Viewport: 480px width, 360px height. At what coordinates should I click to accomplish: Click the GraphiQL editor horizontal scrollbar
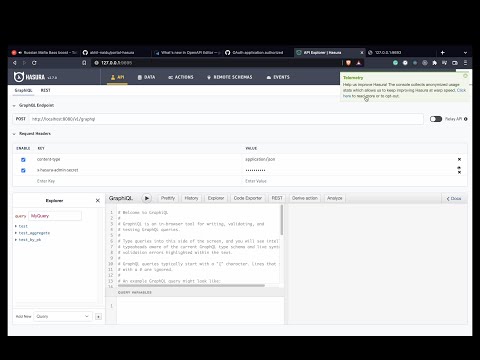click(191, 286)
